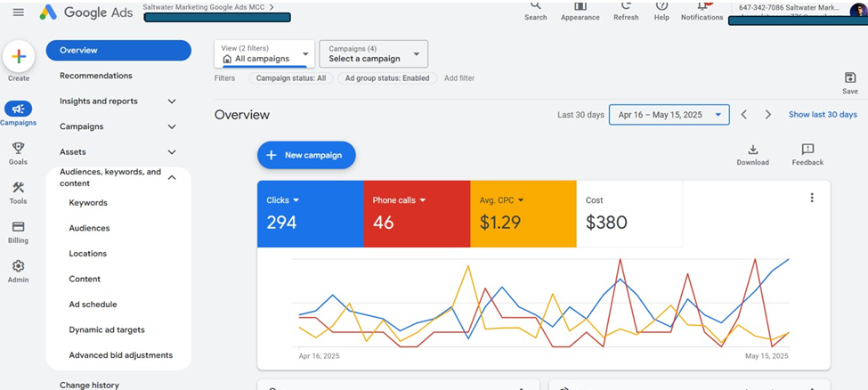Screen dimensions: 868x390
Task: Open Billing card icon in sidebar
Action: coord(18,227)
